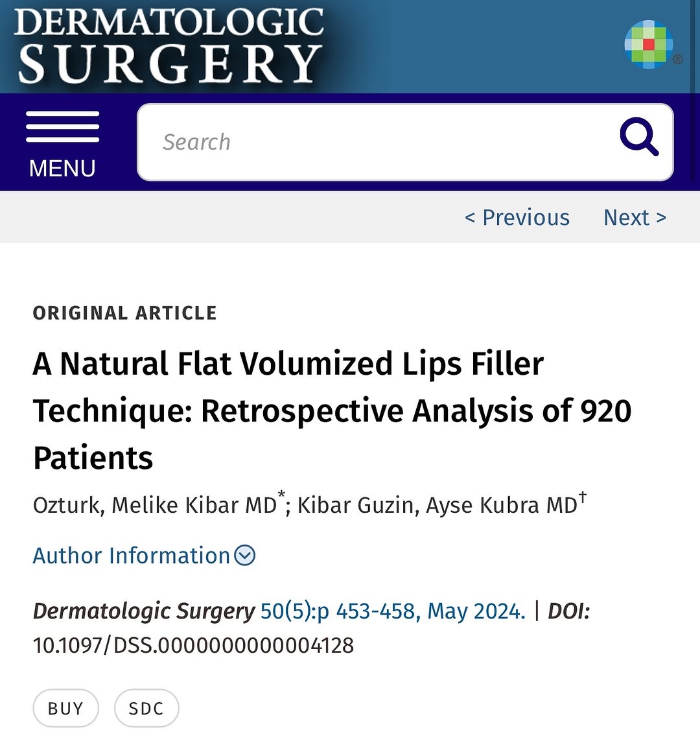
Task: Click the Dermatologic Surgery journal logo
Action: point(170,45)
